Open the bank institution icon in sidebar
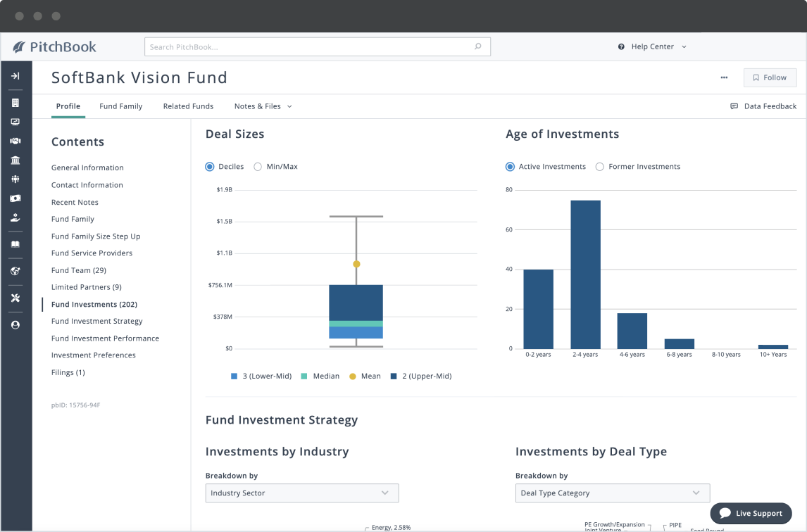The width and height of the screenshot is (807, 532). tap(15, 160)
